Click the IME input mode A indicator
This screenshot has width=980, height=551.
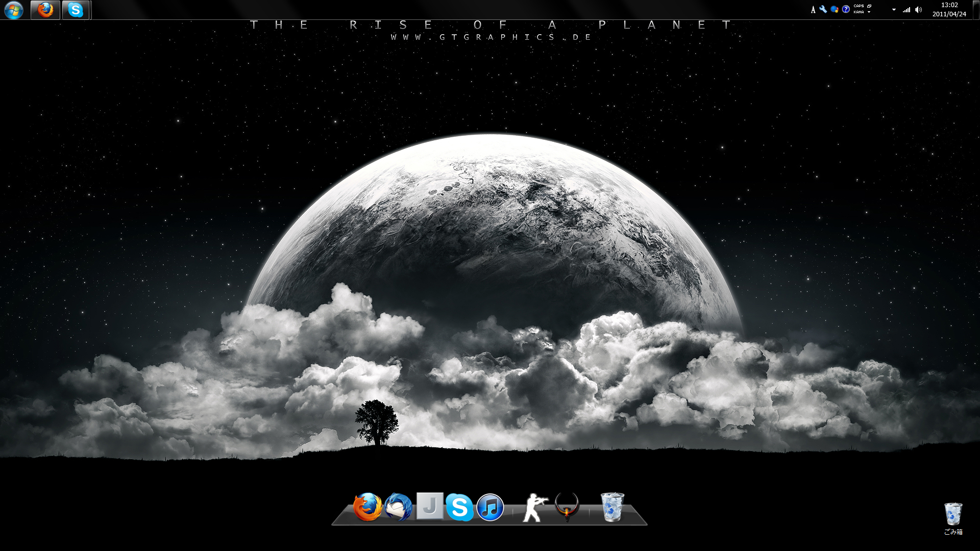point(813,10)
